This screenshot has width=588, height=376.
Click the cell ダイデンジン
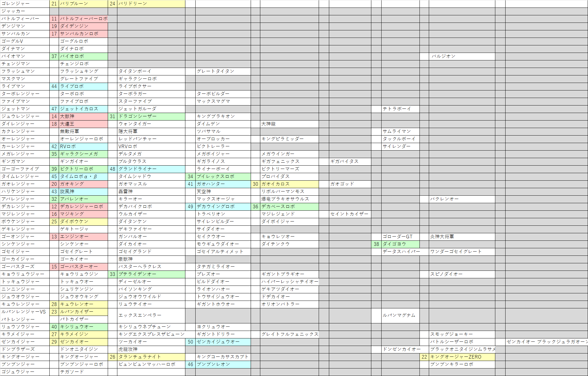[x=83, y=26]
